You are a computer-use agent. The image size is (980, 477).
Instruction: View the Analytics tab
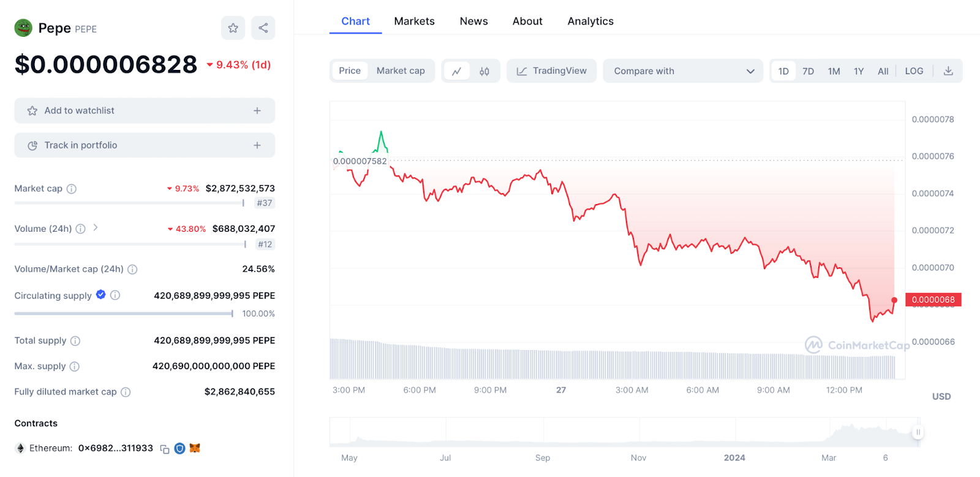pos(590,21)
